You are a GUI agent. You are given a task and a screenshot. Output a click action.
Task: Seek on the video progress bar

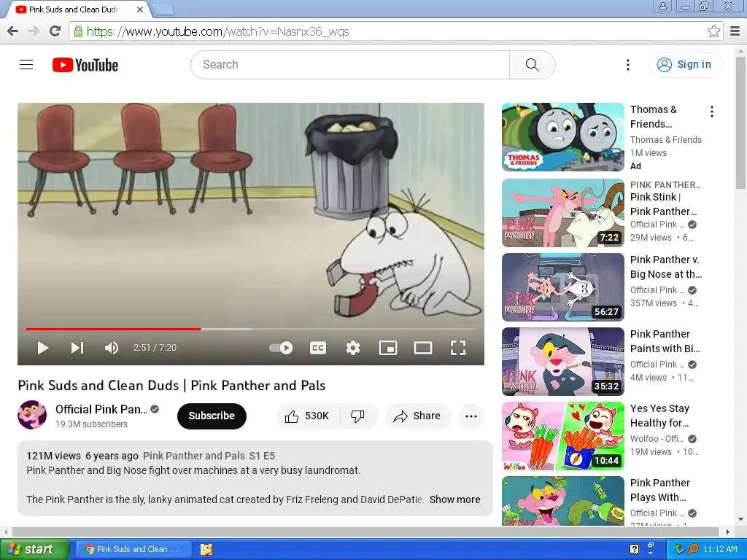251,329
